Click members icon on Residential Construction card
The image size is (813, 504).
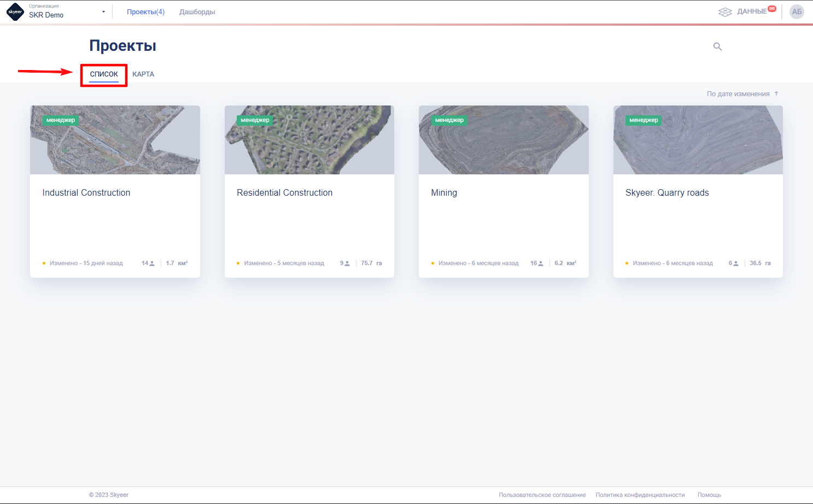pos(347,263)
